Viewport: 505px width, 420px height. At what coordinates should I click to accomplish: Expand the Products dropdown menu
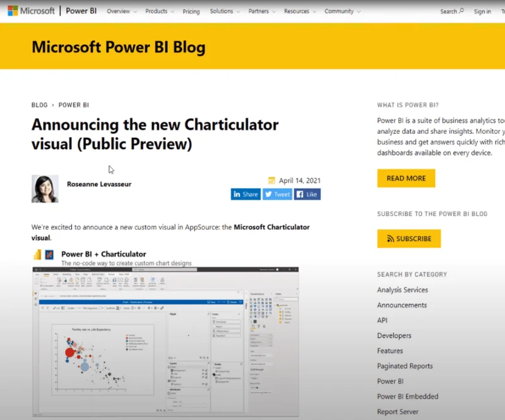(x=160, y=11)
